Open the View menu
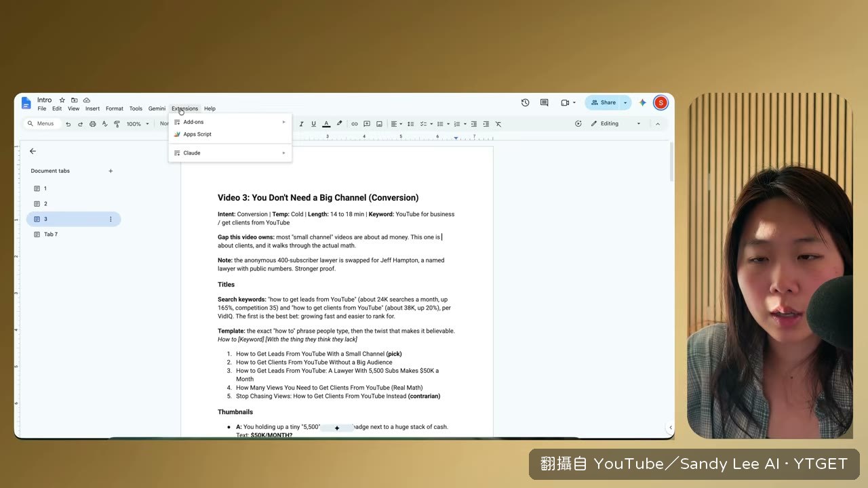The height and width of the screenshot is (488, 868). tap(73, 108)
